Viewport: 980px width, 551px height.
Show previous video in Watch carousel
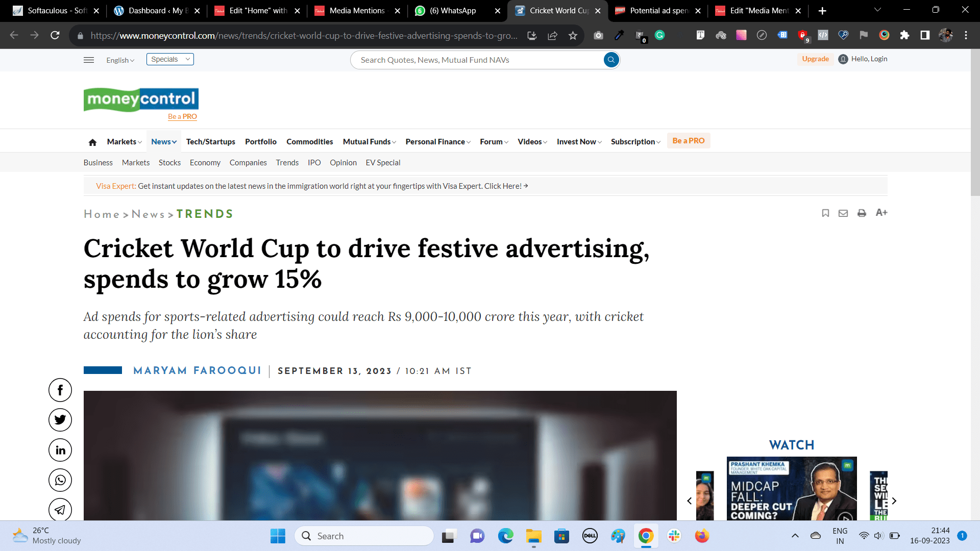(x=690, y=501)
